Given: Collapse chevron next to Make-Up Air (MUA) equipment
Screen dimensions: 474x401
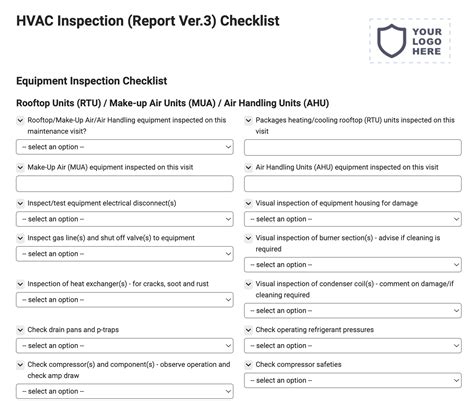Looking at the screenshot, I should [x=20, y=167].
